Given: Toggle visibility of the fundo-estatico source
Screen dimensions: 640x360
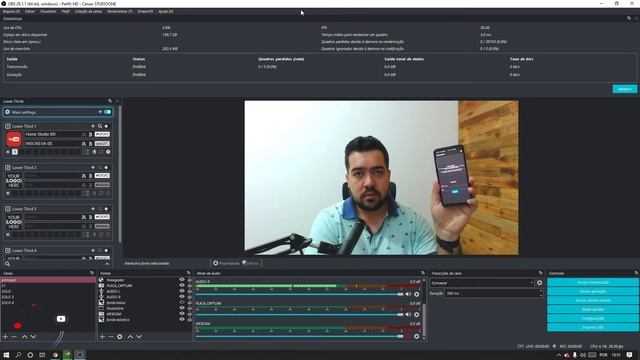Looking at the screenshot, I should click(182, 320).
